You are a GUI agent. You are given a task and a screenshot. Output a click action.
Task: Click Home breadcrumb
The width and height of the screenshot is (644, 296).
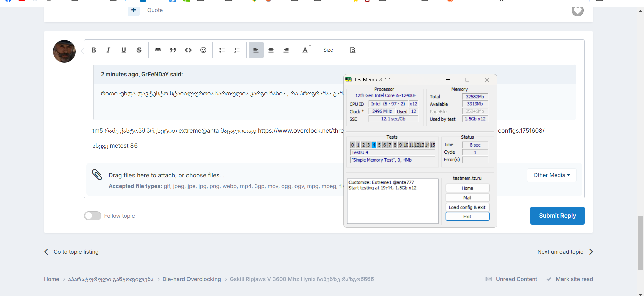coord(52,279)
